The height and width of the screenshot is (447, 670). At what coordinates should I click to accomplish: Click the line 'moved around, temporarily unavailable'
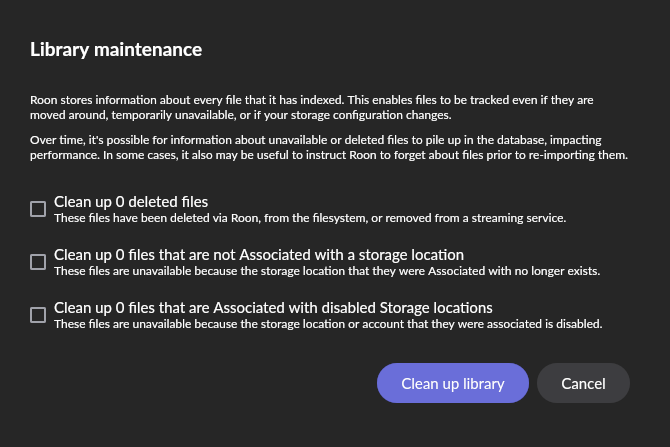pyautogui.click(x=240, y=115)
